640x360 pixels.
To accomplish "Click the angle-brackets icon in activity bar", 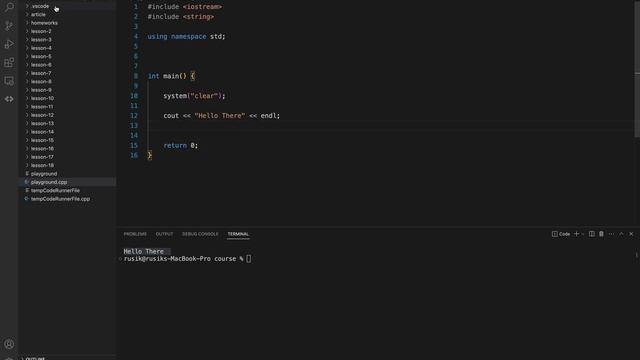I will pyautogui.click(x=9, y=99).
